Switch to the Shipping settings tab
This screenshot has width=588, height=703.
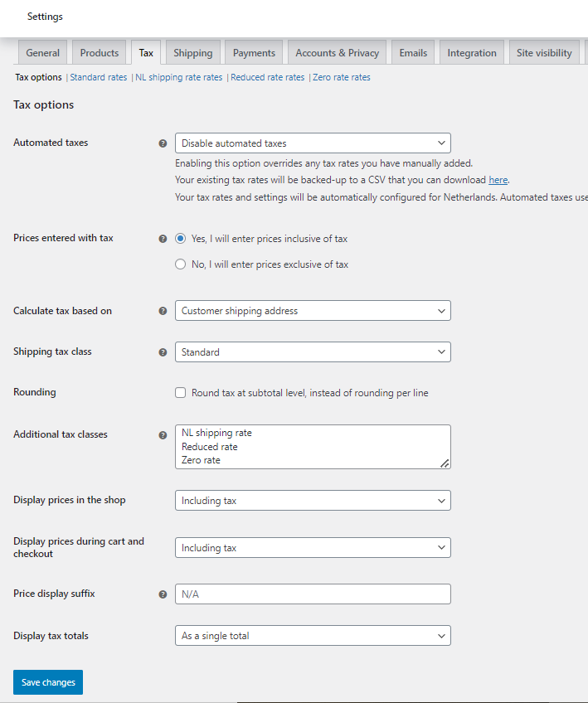pyautogui.click(x=193, y=53)
